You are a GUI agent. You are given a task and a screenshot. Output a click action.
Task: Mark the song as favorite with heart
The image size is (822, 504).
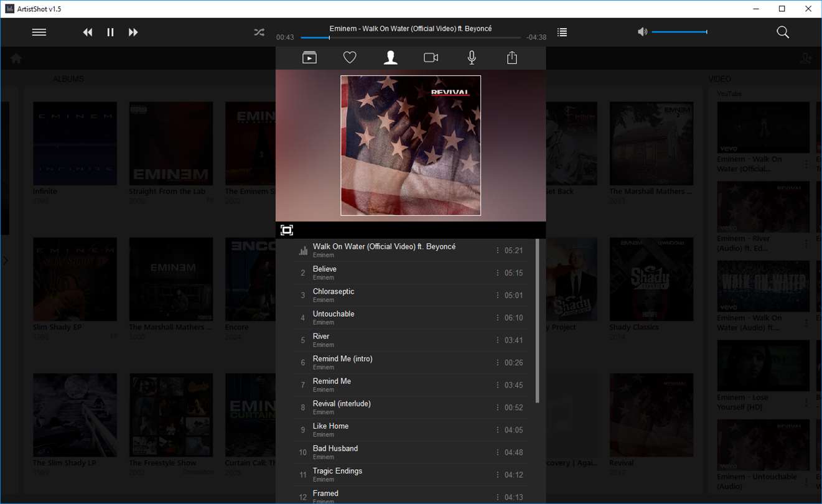(x=350, y=58)
